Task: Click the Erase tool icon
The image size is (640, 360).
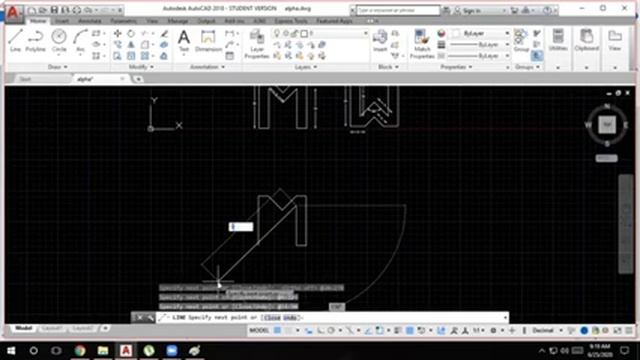Action: 164,33
